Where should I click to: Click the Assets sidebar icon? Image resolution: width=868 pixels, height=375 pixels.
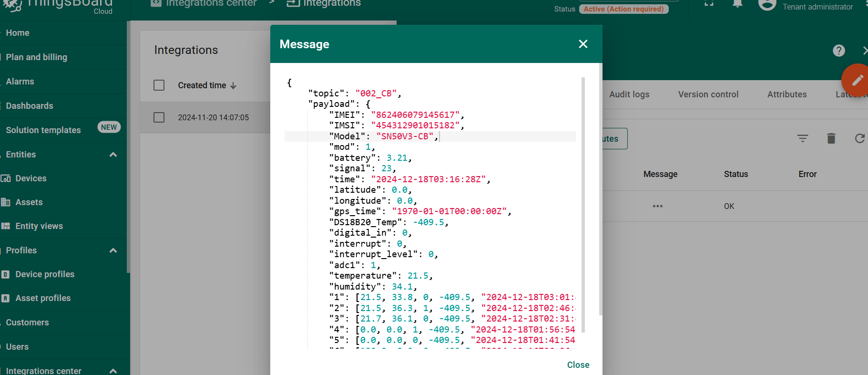point(6,202)
